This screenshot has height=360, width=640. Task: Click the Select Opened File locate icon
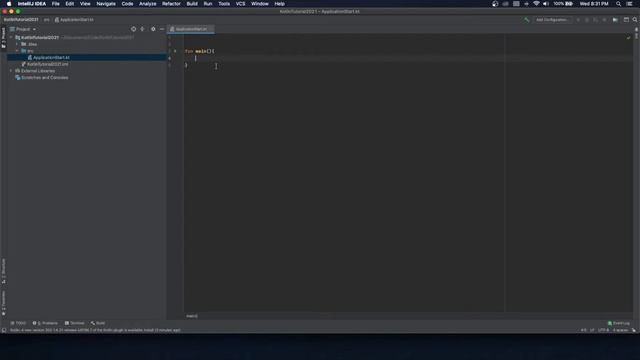(133, 29)
